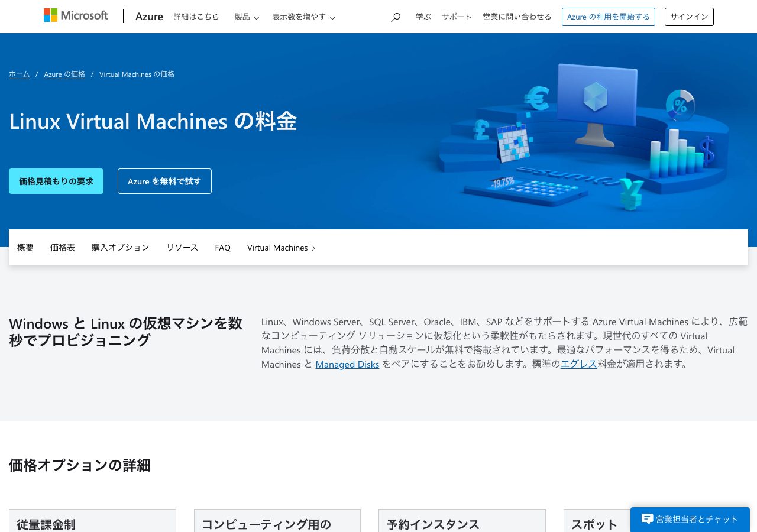
Task: Select the 概要 tab
Action: click(25, 248)
